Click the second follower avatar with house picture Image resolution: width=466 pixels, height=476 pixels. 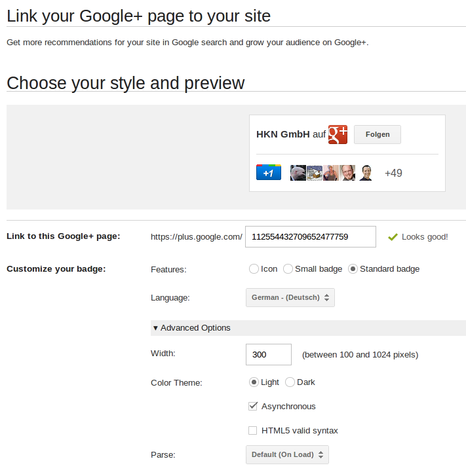point(315,173)
